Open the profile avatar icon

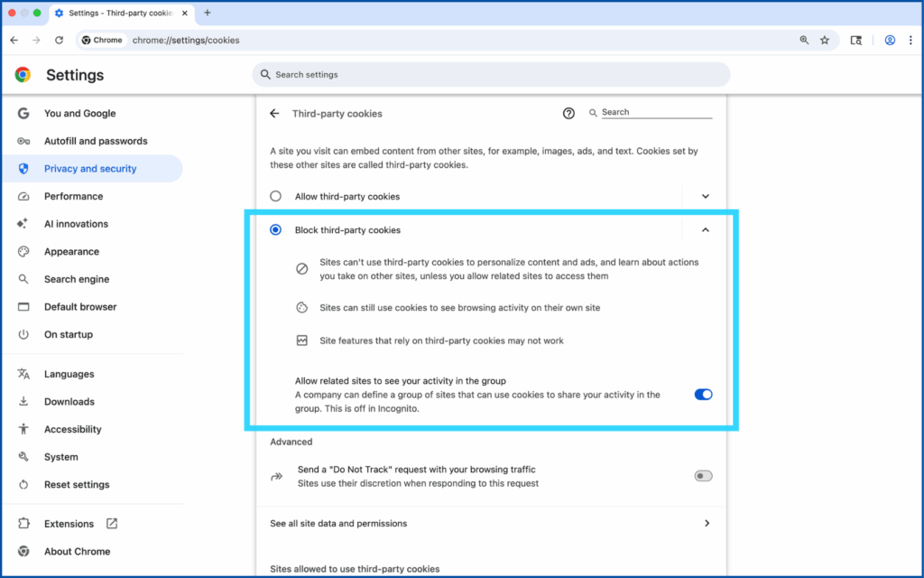click(890, 40)
